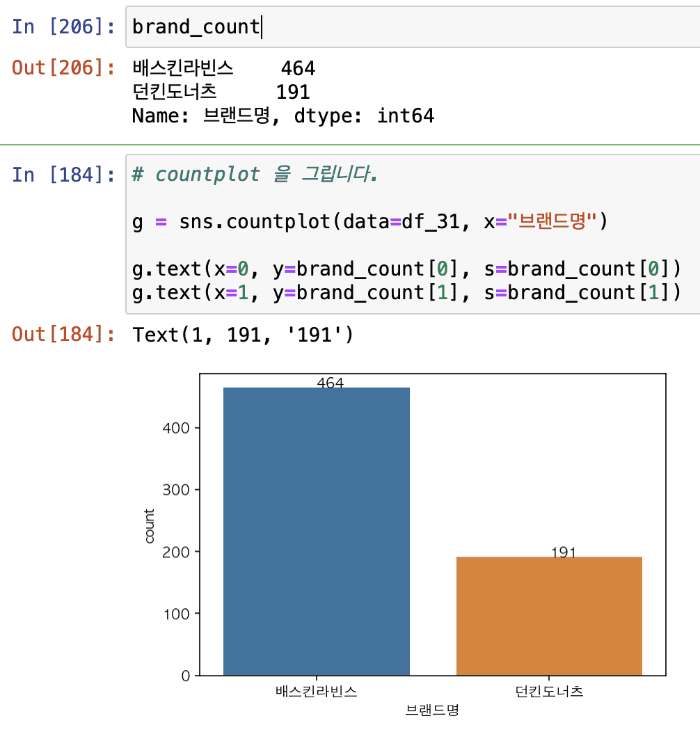The height and width of the screenshot is (732, 700).
Task: Click the 'Out[184]:' prompt label
Action: click(63, 334)
